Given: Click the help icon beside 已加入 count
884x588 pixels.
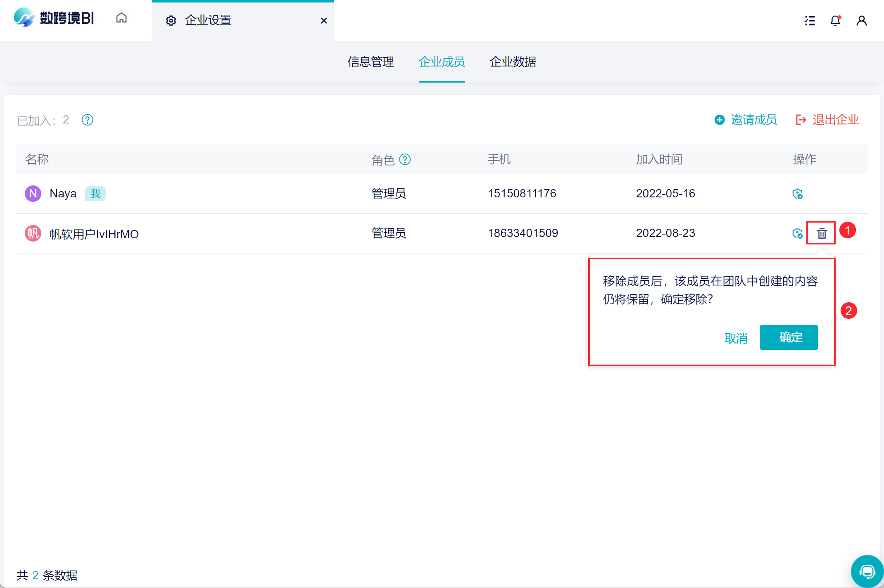Looking at the screenshot, I should coord(87,120).
